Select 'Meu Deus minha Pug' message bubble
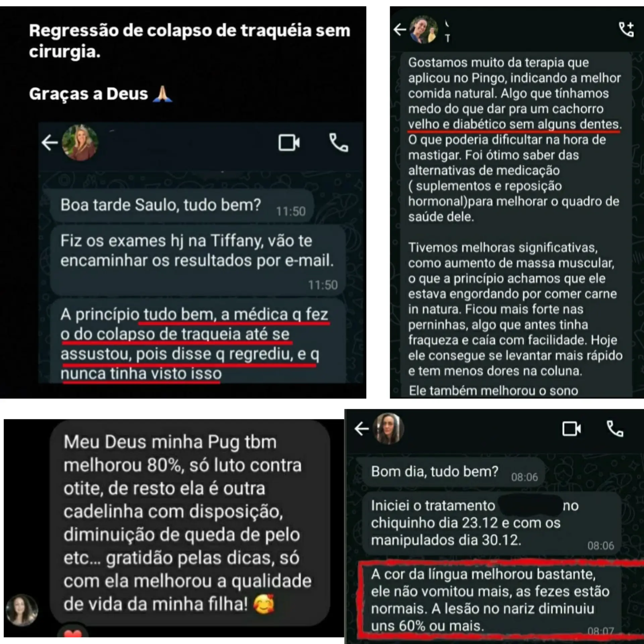The image size is (644, 644). [190, 523]
